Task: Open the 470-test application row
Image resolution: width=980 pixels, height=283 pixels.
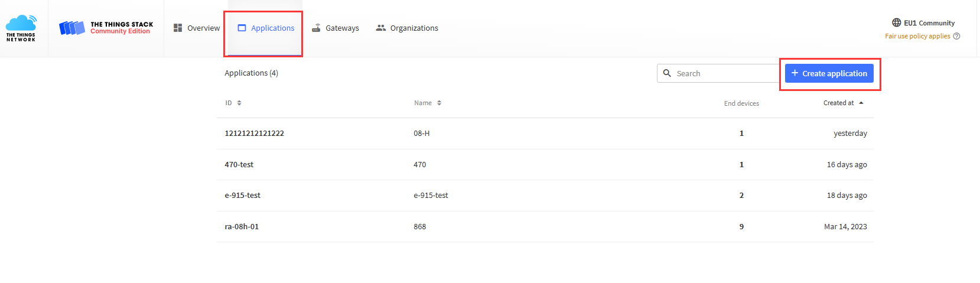Action: pyautogui.click(x=239, y=165)
